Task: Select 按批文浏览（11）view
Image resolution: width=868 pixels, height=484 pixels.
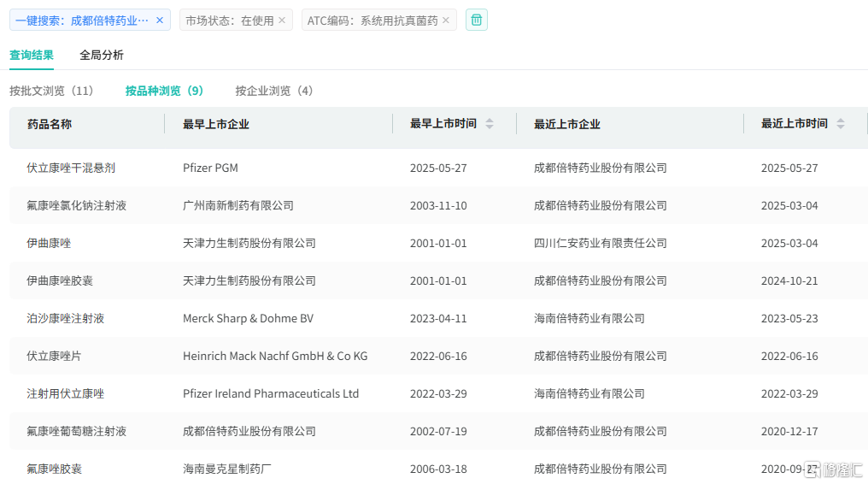Action: (x=51, y=91)
